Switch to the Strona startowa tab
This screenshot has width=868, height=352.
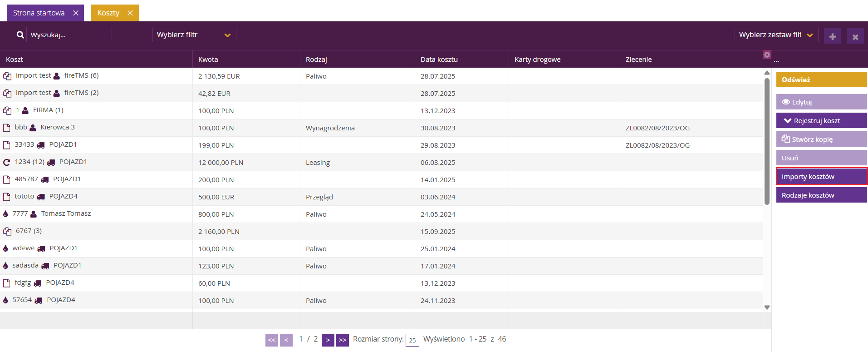pyautogui.click(x=39, y=13)
